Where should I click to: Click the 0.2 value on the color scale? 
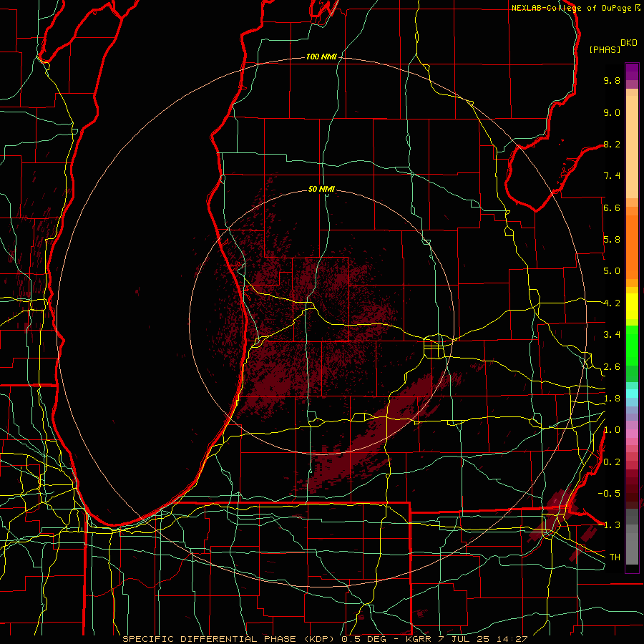(x=612, y=462)
